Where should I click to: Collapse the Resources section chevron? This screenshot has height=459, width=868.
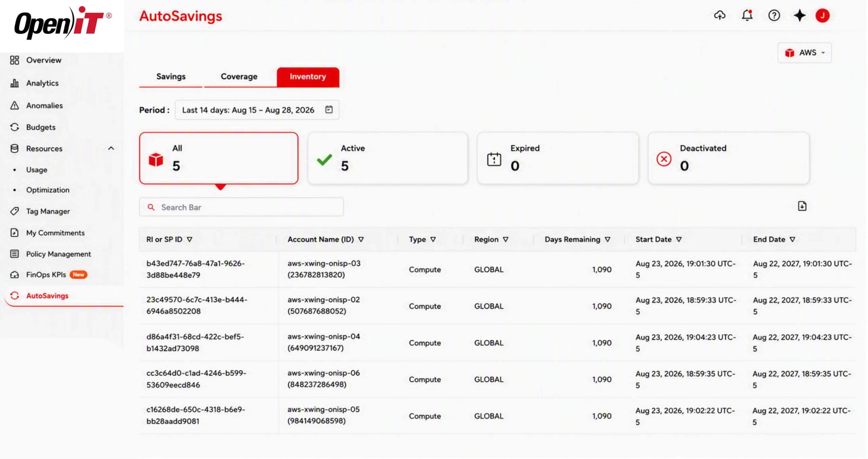coord(111,148)
